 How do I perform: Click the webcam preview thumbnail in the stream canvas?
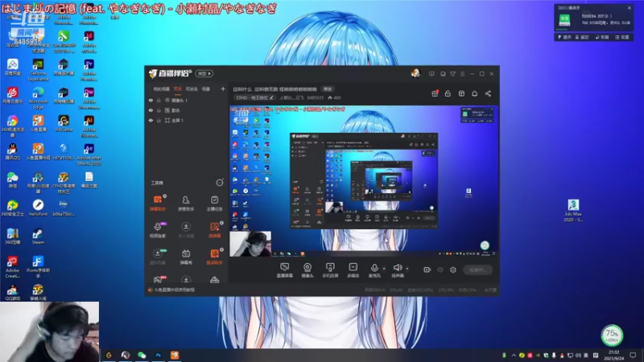pyautogui.click(x=250, y=244)
